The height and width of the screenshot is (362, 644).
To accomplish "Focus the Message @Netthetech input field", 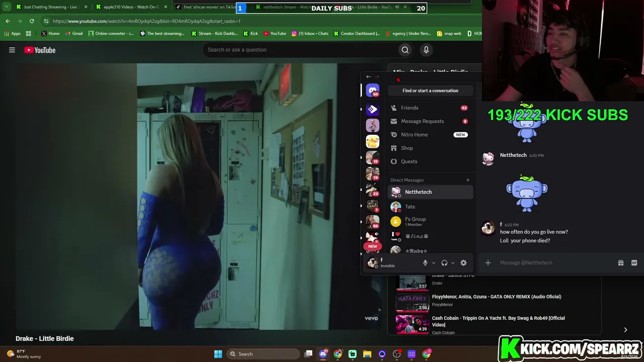I will pos(553,262).
